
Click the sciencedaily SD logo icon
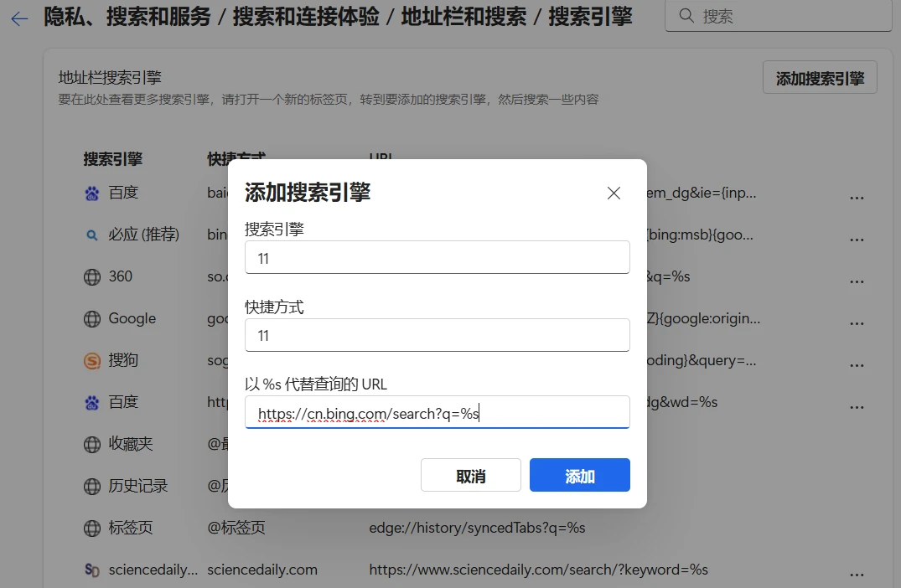(x=92, y=570)
